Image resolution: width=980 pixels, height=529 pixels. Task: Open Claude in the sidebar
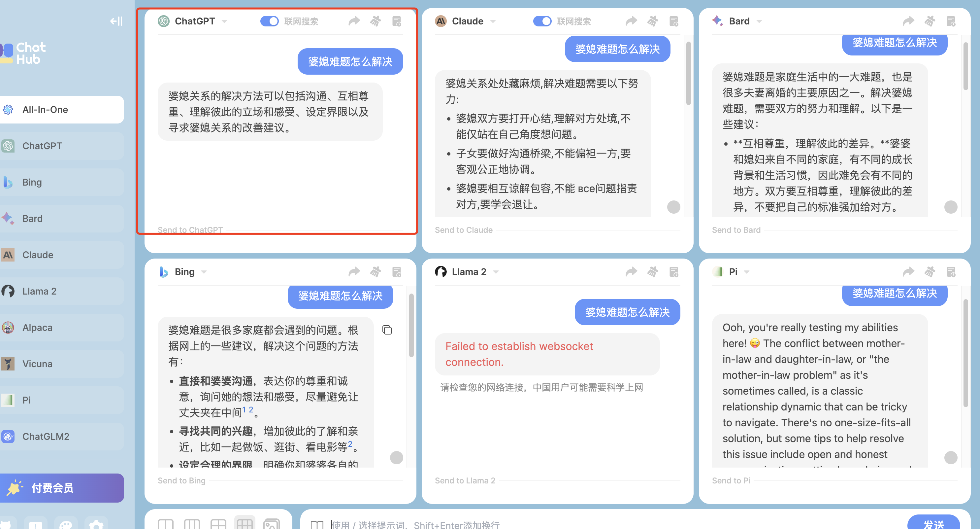pos(62,255)
